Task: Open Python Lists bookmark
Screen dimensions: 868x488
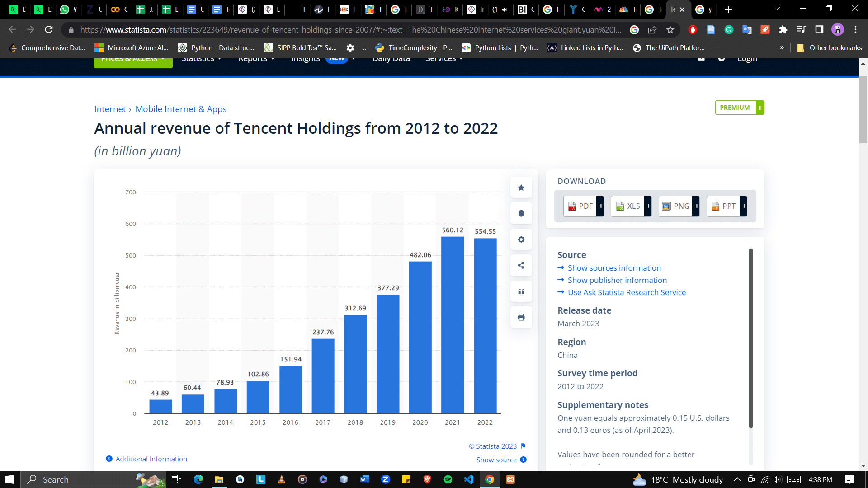Action: point(500,48)
